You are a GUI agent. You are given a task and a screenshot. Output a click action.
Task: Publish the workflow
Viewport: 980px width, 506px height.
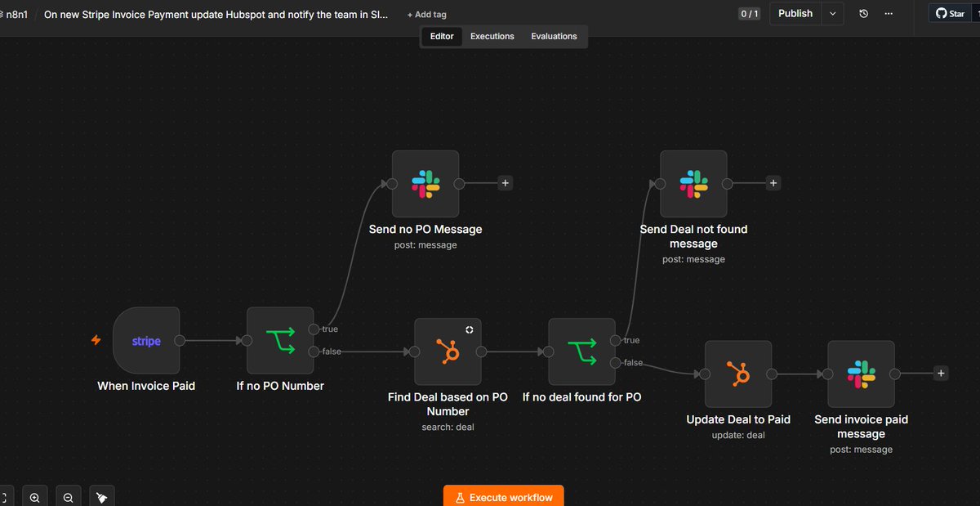point(795,14)
